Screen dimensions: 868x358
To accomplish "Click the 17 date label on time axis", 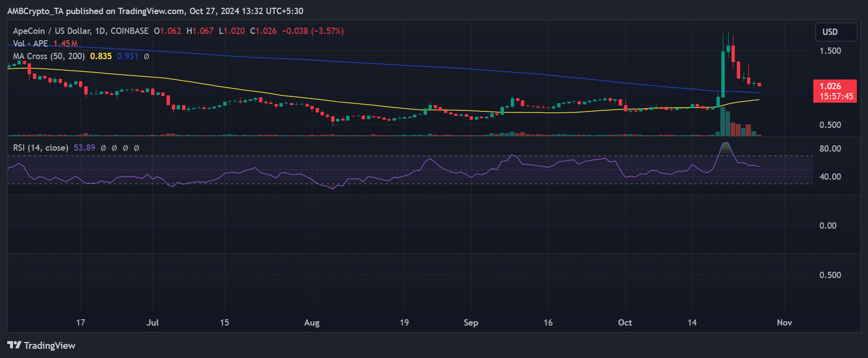I will point(80,323).
